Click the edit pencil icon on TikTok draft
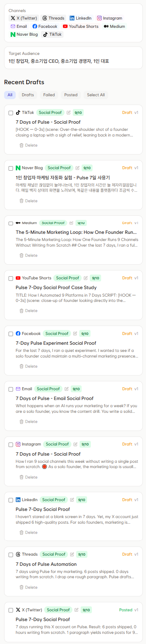146x644 pixels. (69, 112)
